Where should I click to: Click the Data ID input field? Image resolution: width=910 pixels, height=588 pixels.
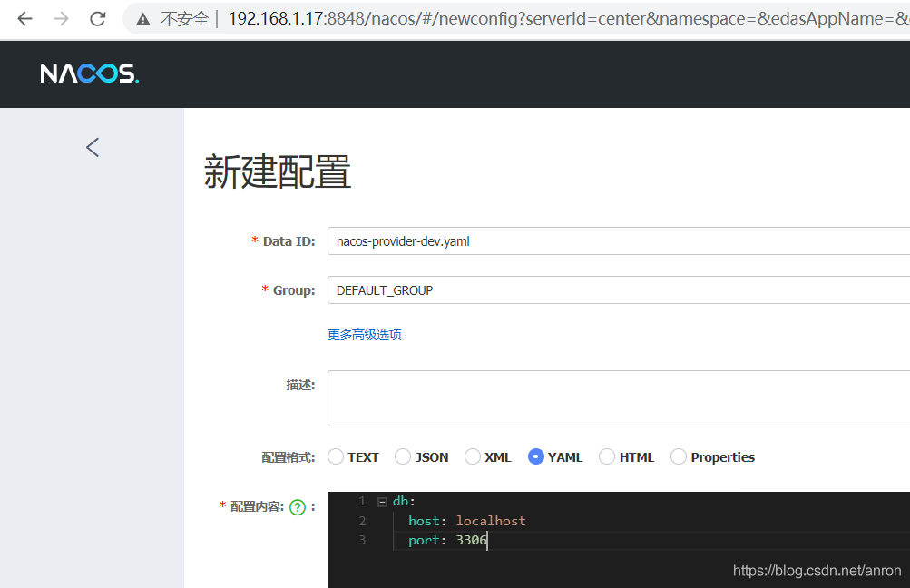tap(617, 241)
